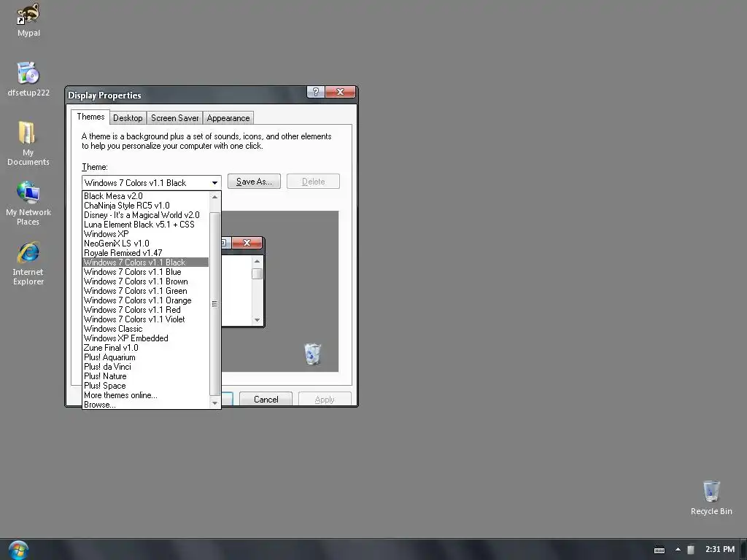Select Plus! Aquarium theme
The image size is (747, 560).
click(145, 357)
